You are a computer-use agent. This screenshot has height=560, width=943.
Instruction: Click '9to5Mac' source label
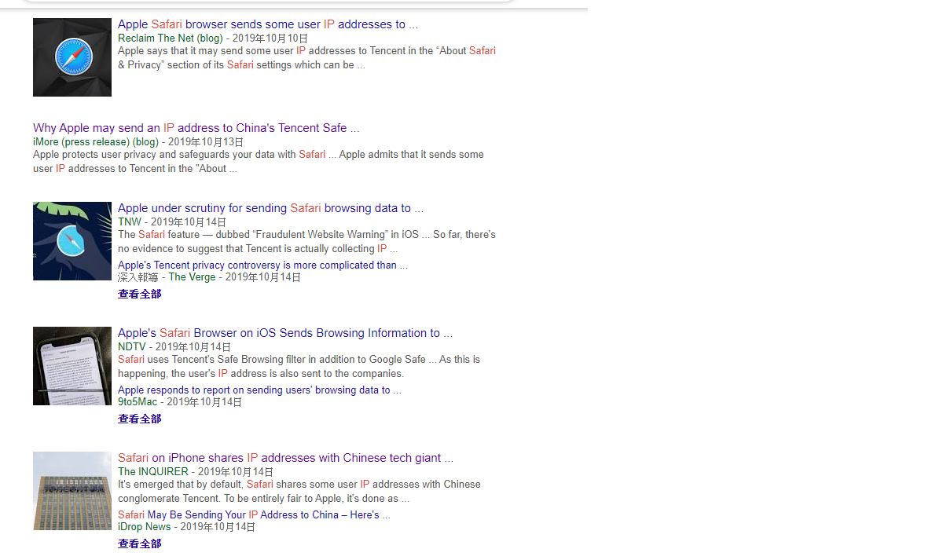pos(138,402)
